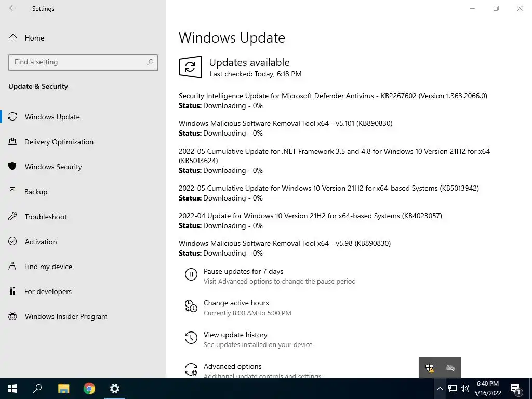Click the For developers tools icon
The height and width of the screenshot is (399, 532).
tap(12, 291)
